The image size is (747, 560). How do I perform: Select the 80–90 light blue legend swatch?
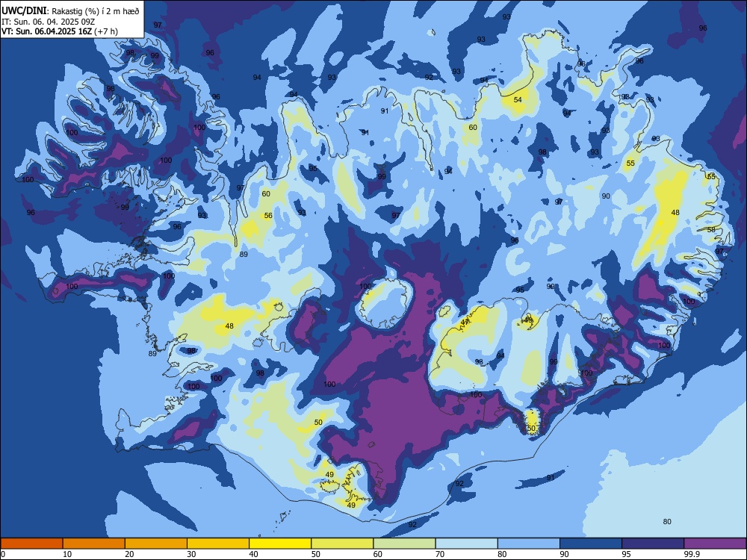click(x=529, y=544)
